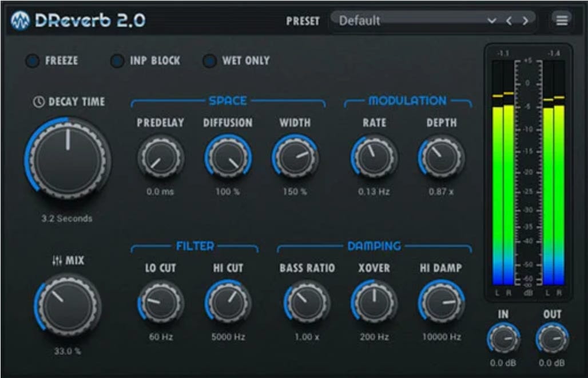Viewport: 588px width, 378px height.
Task: Click the DReverb 2.0 title text
Action: [x=90, y=20]
